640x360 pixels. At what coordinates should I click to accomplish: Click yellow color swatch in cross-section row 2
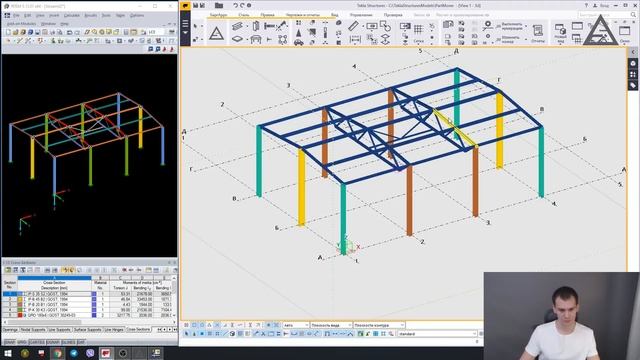[20, 299]
